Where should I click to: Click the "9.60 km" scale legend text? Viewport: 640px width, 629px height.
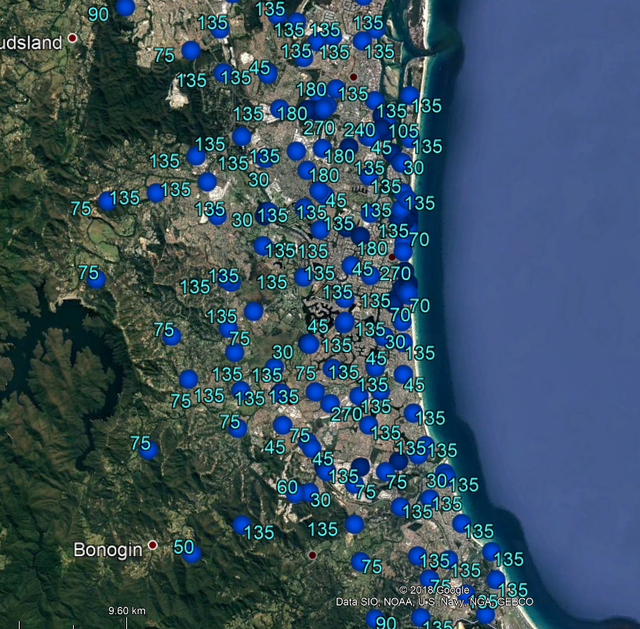pos(127,611)
